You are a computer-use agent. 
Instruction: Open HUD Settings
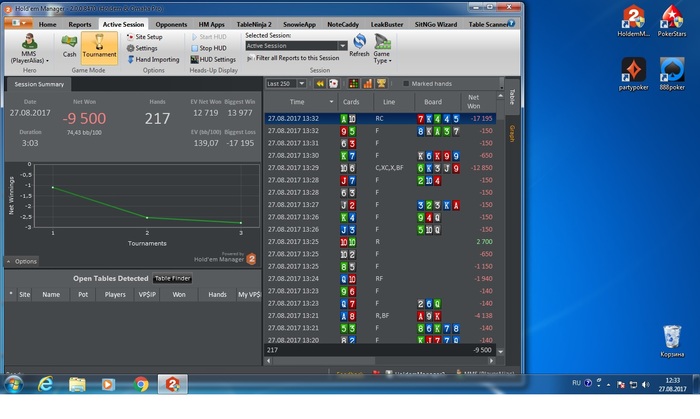pyautogui.click(x=213, y=59)
